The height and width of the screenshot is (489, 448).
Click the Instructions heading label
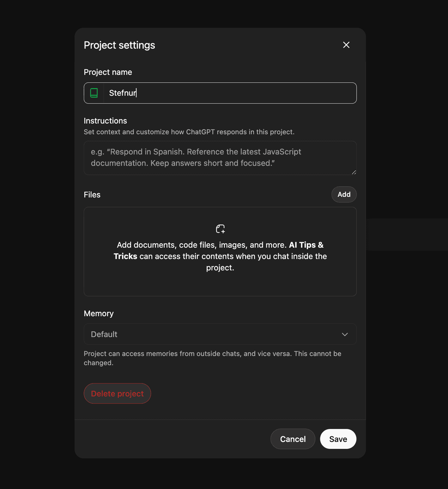pyautogui.click(x=105, y=121)
